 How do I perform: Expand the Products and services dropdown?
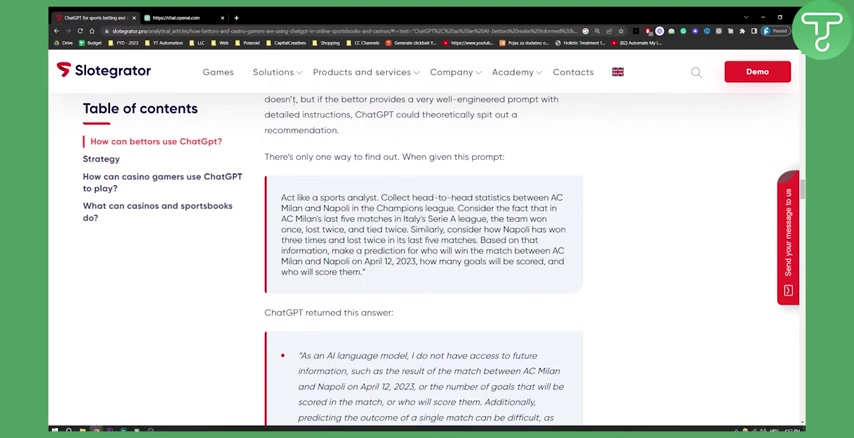coord(366,72)
